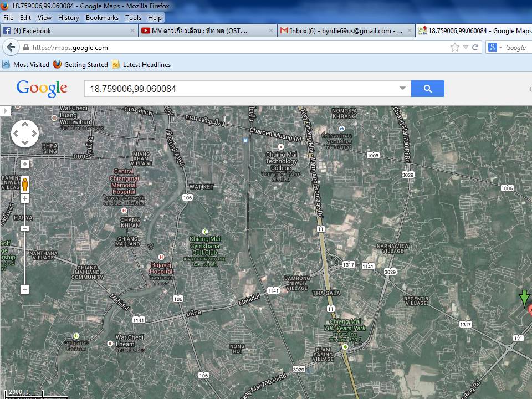This screenshot has width=532, height=399.
Task: Click the 700 Years Park tree icon
Action: 345,347
